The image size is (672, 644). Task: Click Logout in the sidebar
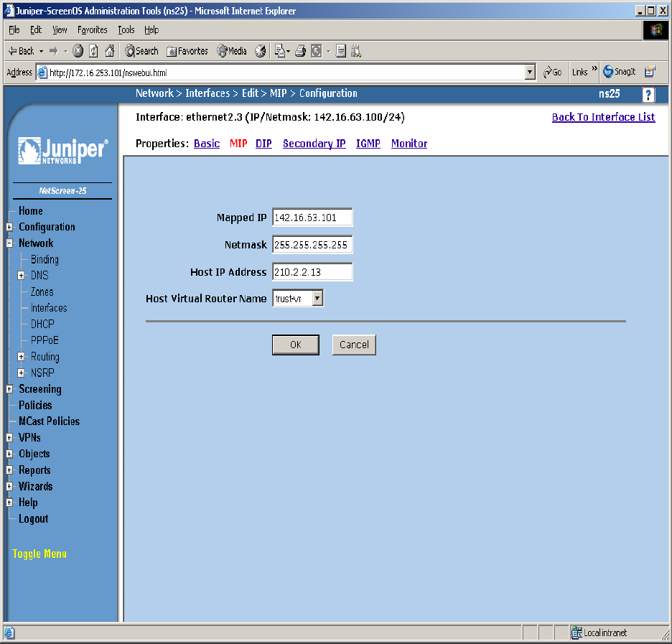pos(34,518)
